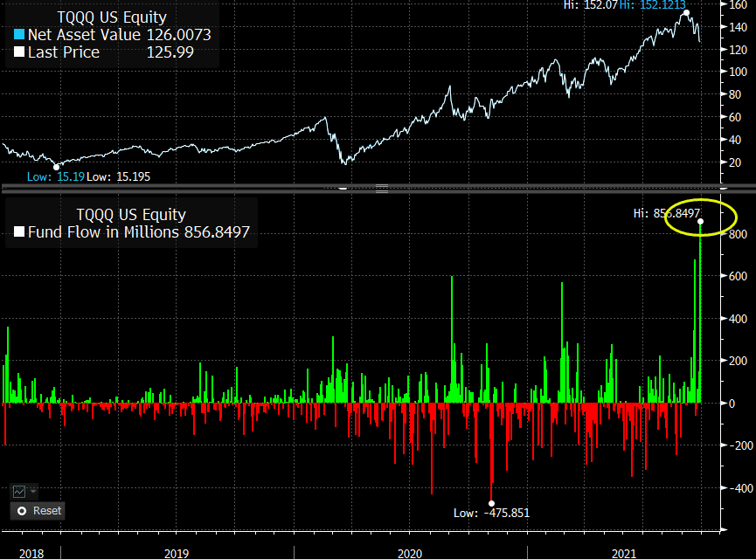Click the white Fund Flow legend swatch
The image size is (756, 559).
[19, 232]
